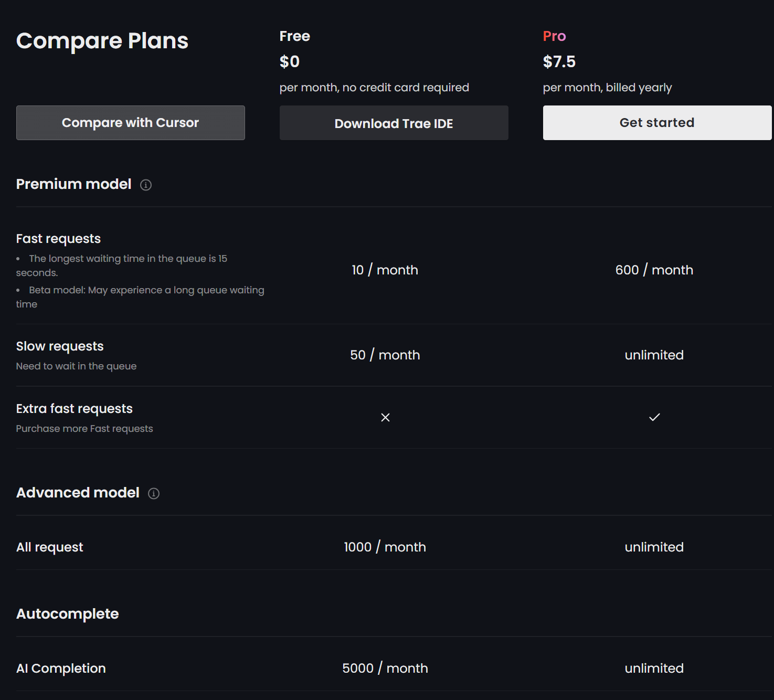Click the $7.5 Pro price
This screenshot has height=700, width=774.
[559, 62]
